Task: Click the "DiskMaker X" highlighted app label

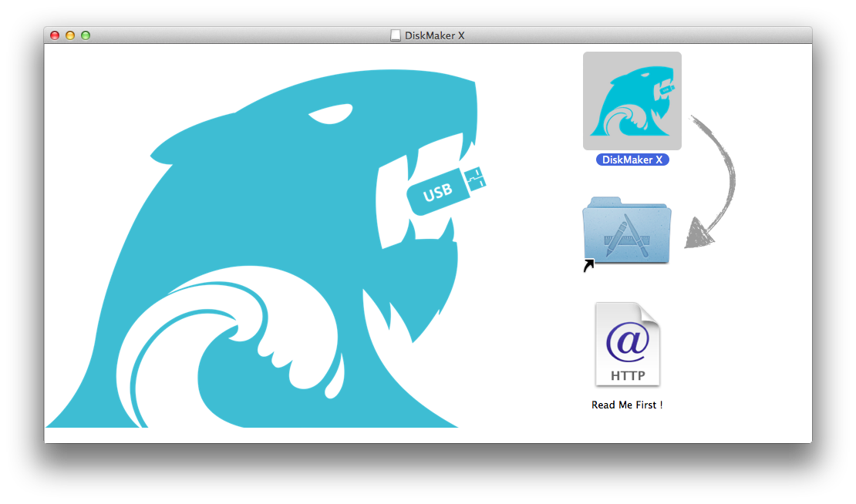Action: 632,160
